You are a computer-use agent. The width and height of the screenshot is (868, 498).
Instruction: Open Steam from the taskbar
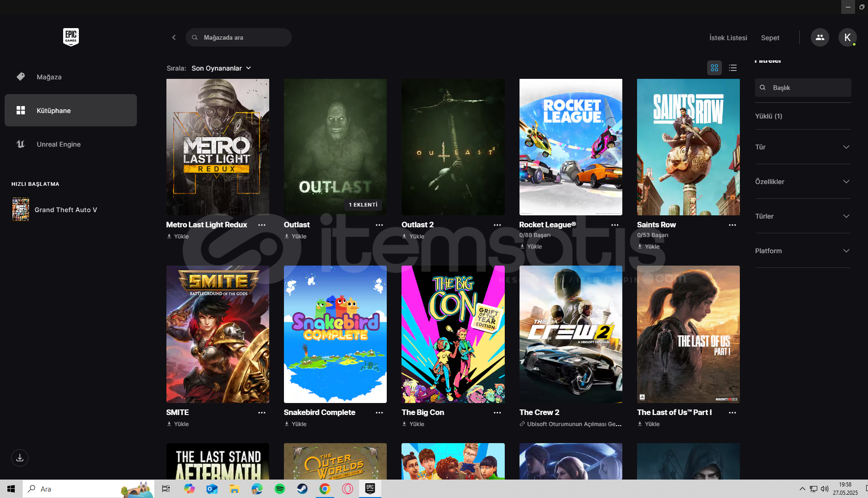(302, 489)
